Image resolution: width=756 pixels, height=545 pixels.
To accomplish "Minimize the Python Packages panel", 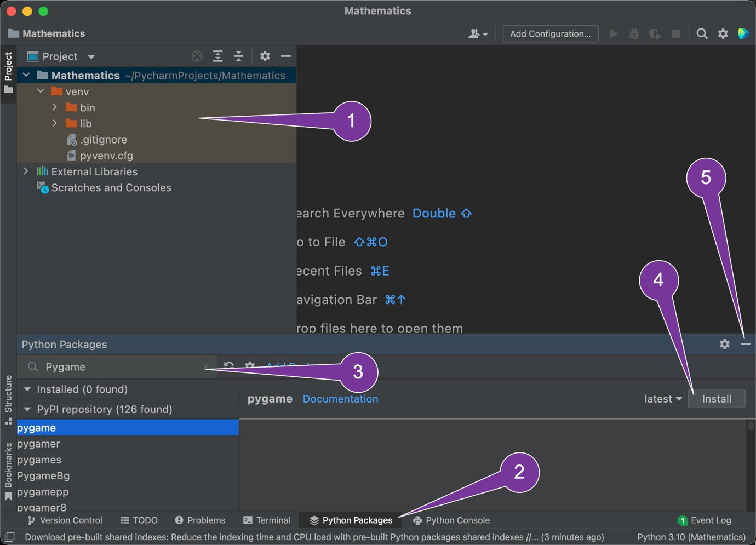I will click(x=746, y=344).
